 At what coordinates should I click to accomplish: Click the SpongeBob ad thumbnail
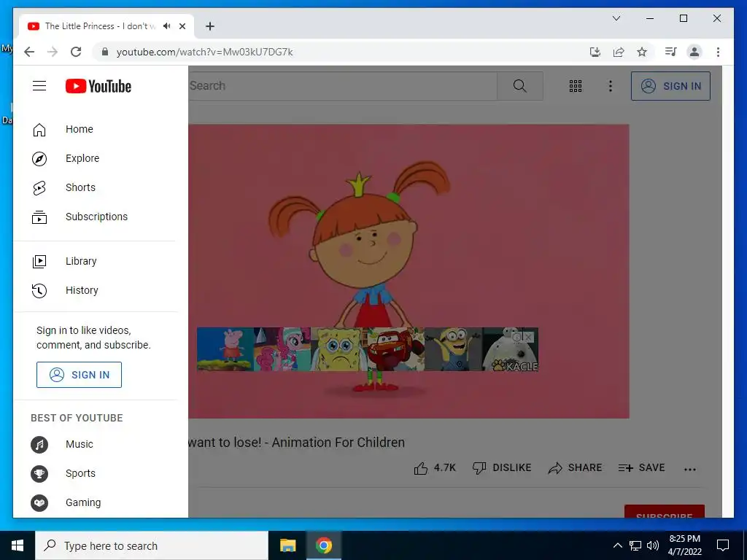coord(338,349)
